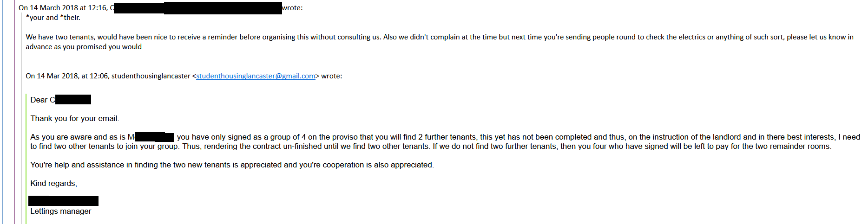
Task: Click the "*your and *their." correction line
Action: pos(53,18)
